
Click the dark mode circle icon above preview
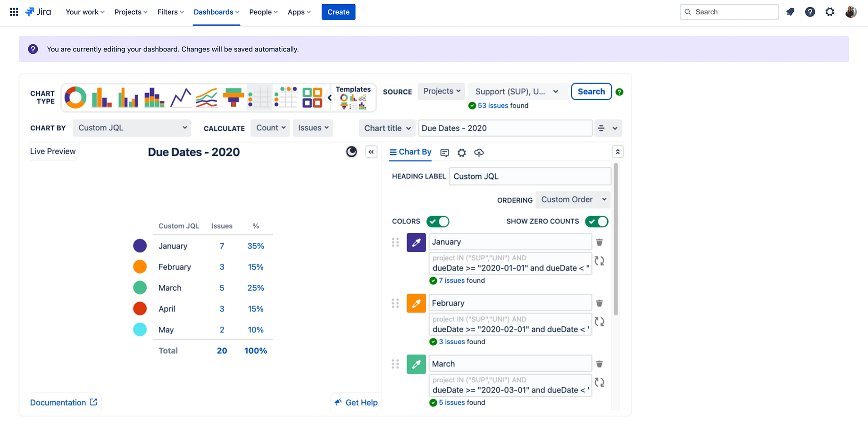click(351, 152)
